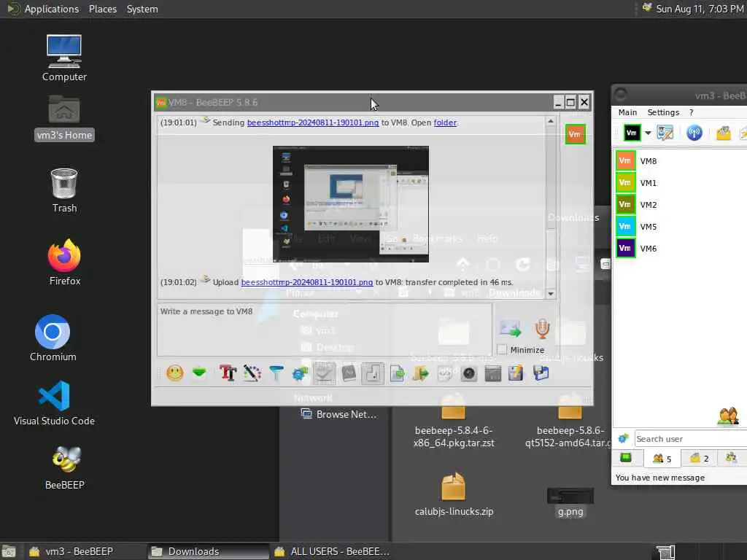Viewport: 747px width, 560px height.
Task: Click the blue gear icon beside Search user
Action: (623, 438)
